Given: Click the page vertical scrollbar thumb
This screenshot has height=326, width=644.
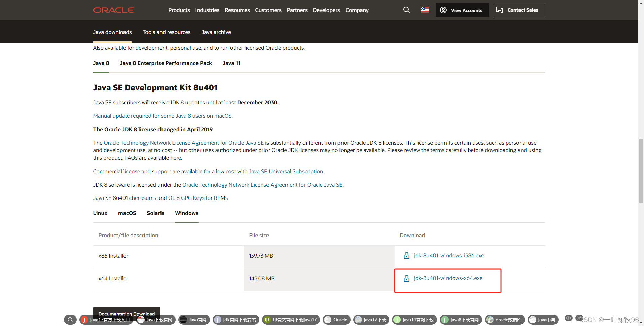Looking at the screenshot, I should [641, 171].
